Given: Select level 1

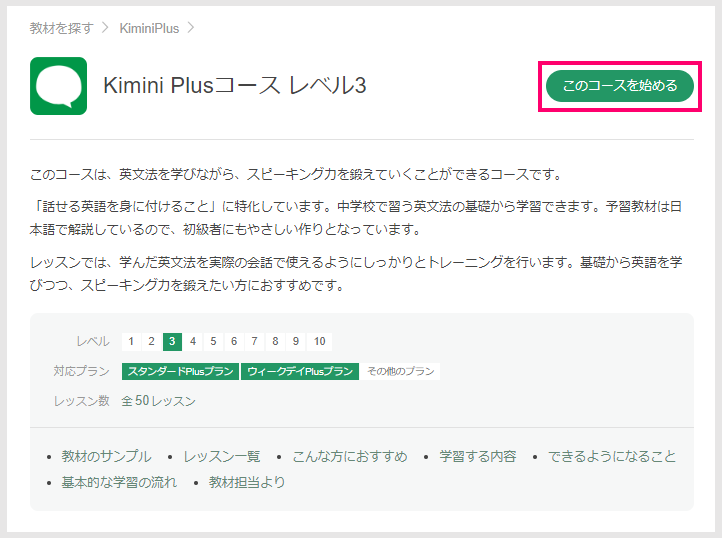Looking at the screenshot, I should [131, 341].
